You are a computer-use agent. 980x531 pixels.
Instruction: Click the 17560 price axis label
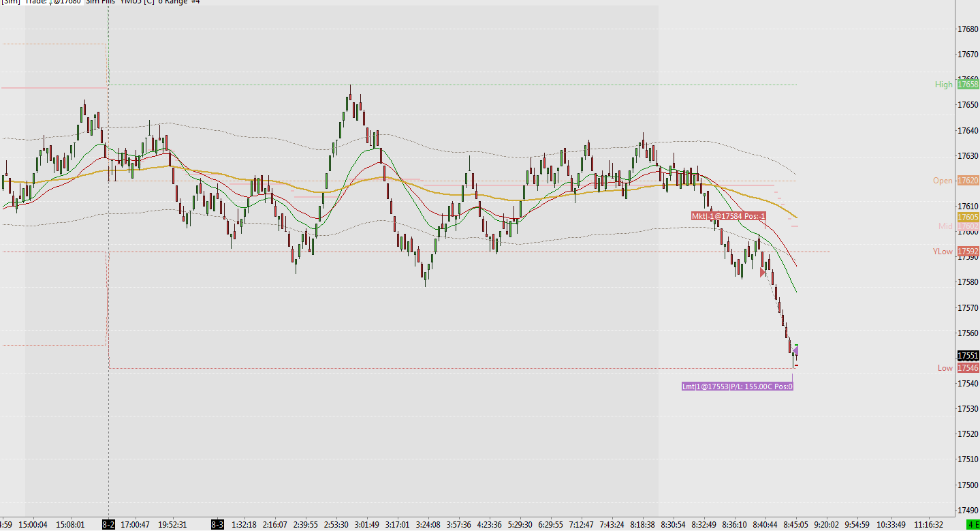[x=968, y=333]
